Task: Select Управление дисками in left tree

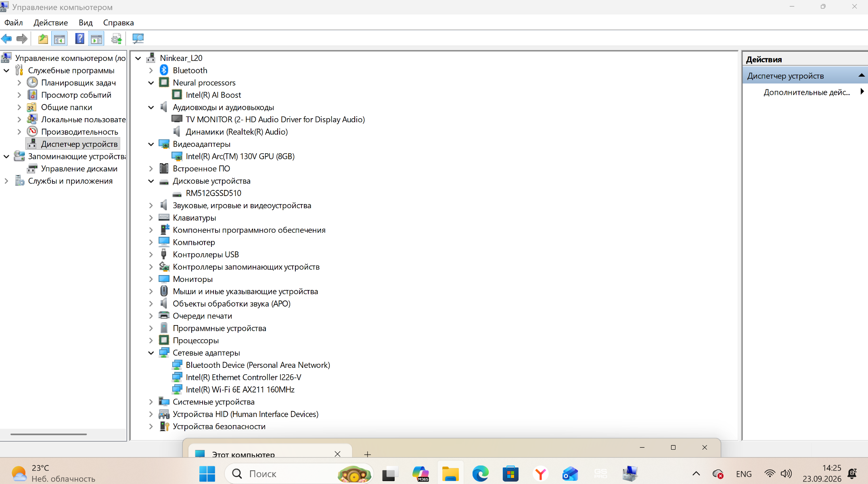Action: click(x=79, y=169)
